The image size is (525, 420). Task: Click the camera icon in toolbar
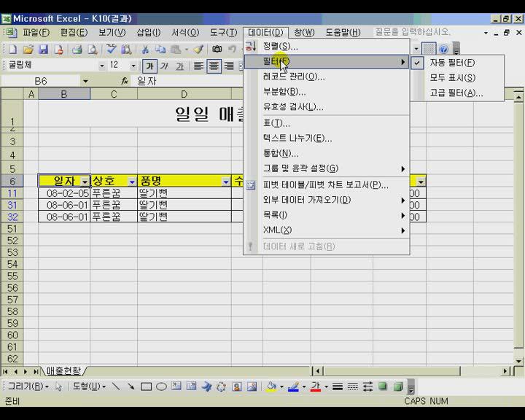coord(217,50)
